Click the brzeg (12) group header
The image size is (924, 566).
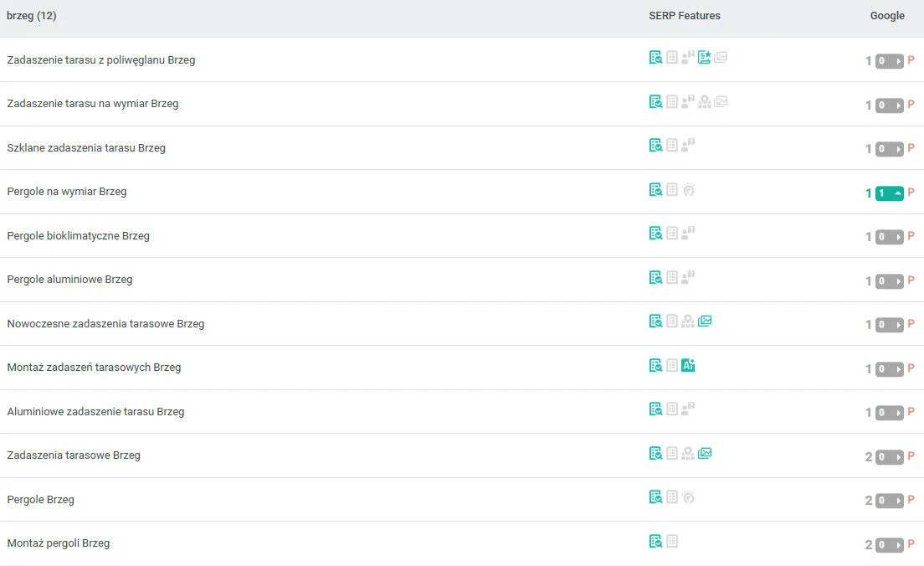[32, 16]
